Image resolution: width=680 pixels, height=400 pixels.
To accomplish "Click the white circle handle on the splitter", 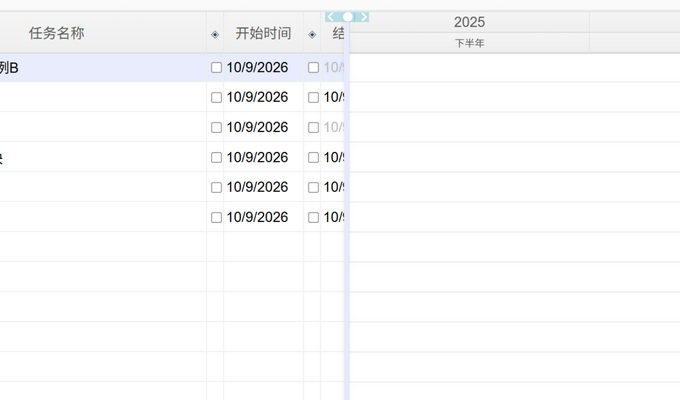I will point(348,17).
